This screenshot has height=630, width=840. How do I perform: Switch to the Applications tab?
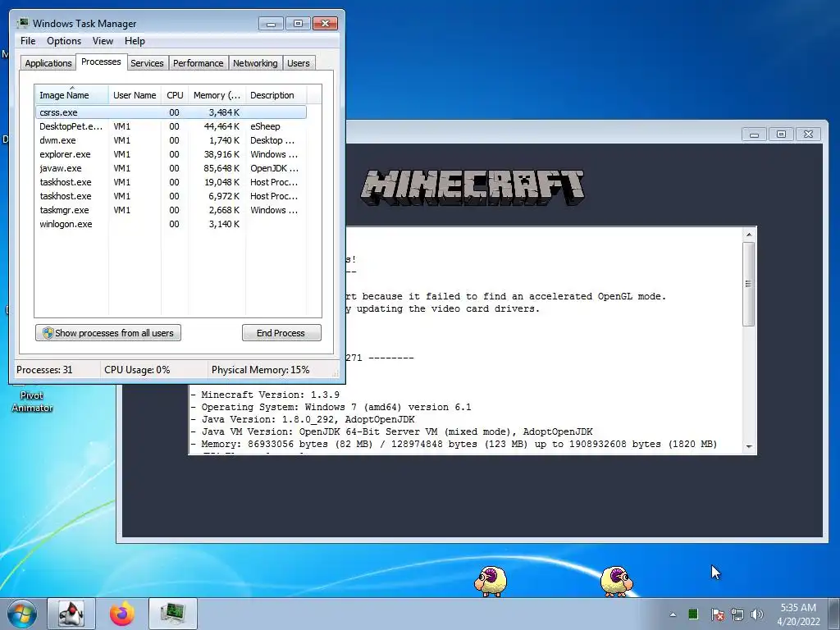pyautogui.click(x=48, y=63)
